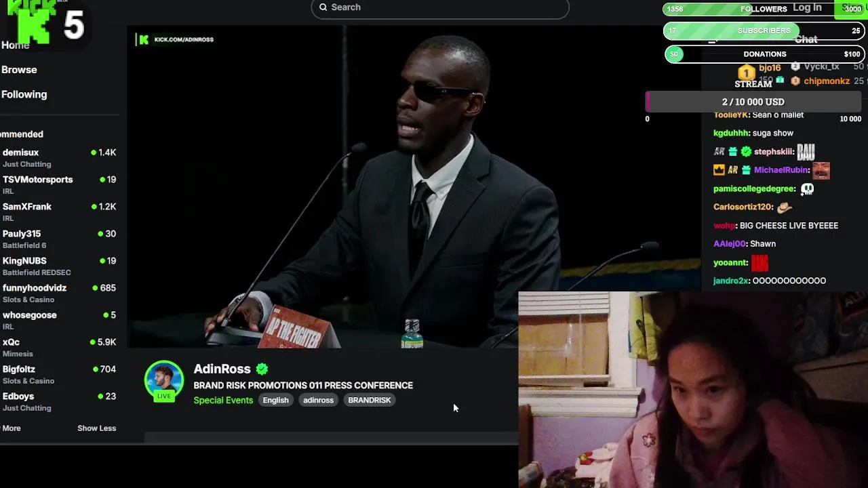Open Edboys channel in recommended list
The image size is (868, 488).
coord(59,401)
